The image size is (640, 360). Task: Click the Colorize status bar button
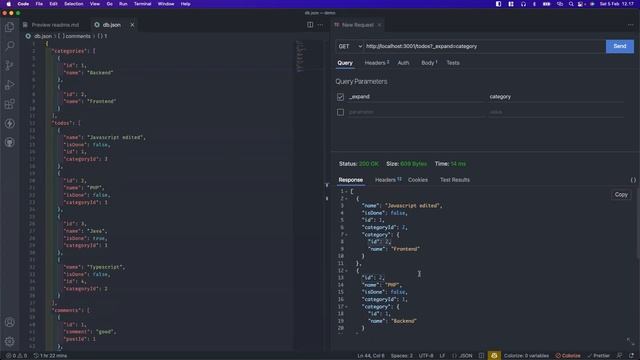(x=568, y=356)
